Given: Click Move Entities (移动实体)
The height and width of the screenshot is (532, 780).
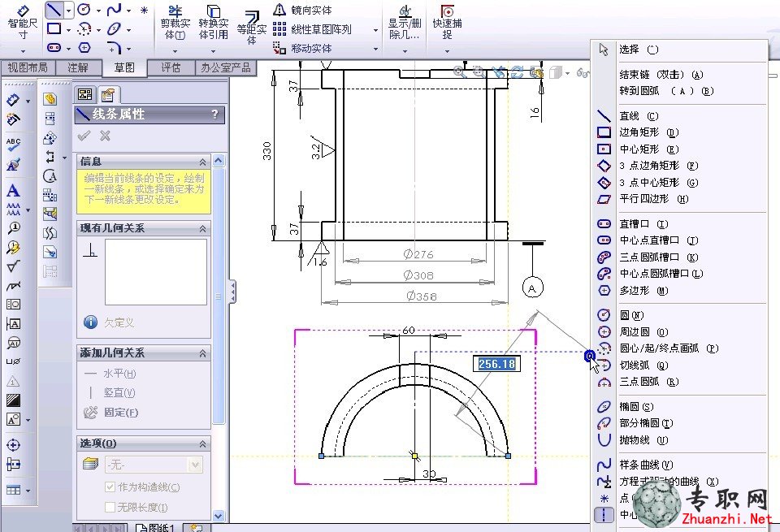Looking at the screenshot, I should 302,48.
